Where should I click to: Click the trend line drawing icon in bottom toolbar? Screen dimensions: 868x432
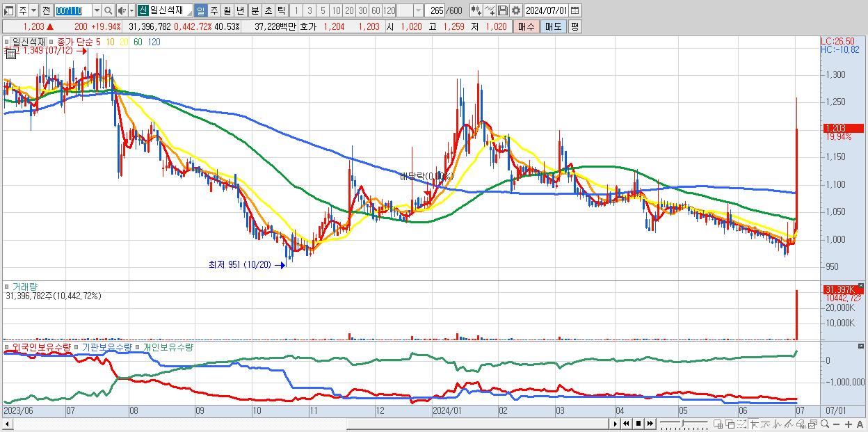tap(789, 424)
